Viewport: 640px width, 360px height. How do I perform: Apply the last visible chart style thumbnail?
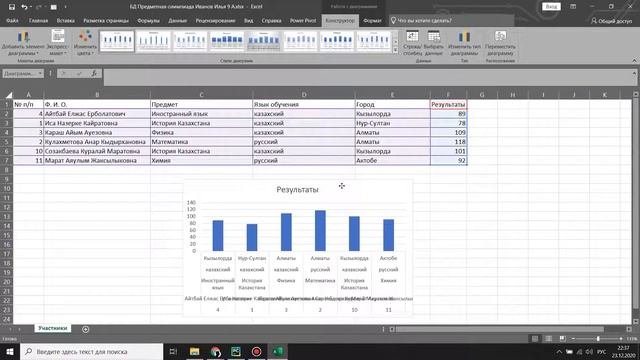coord(373,41)
